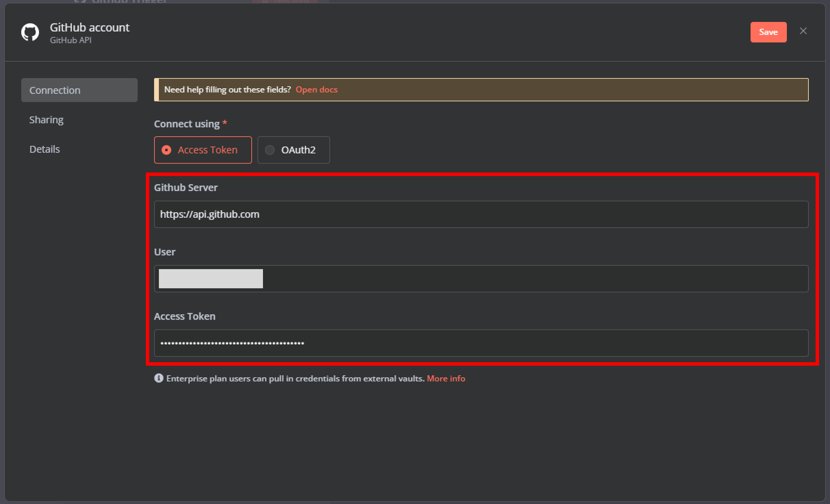The height and width of the screenshot is (504, 830).
Task: Close the GitHub account credential dialog
Action: (x=803, y=31)
